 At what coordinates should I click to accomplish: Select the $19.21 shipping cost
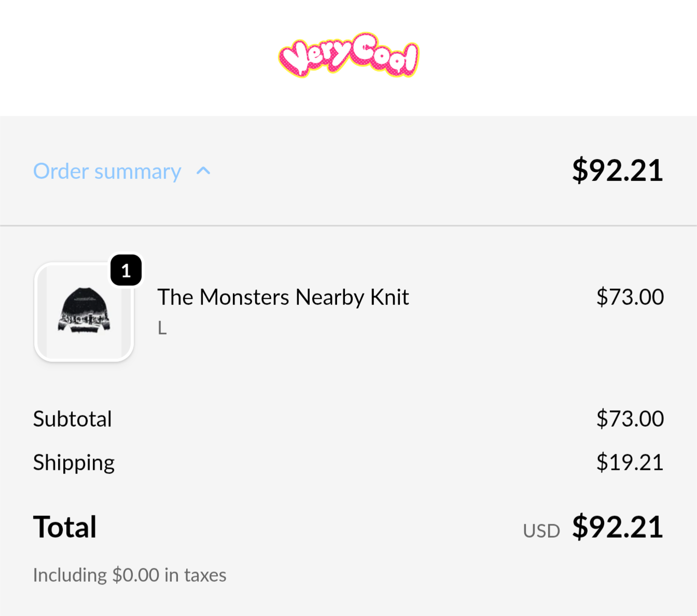(x=630, y=463)
